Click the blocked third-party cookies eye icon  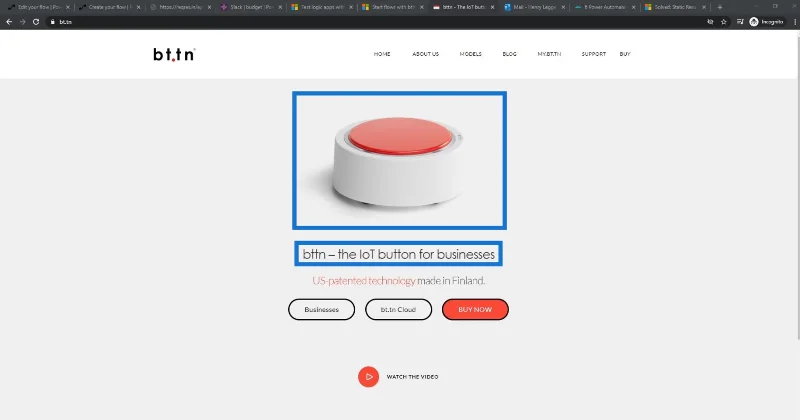[x=710, y=22]
